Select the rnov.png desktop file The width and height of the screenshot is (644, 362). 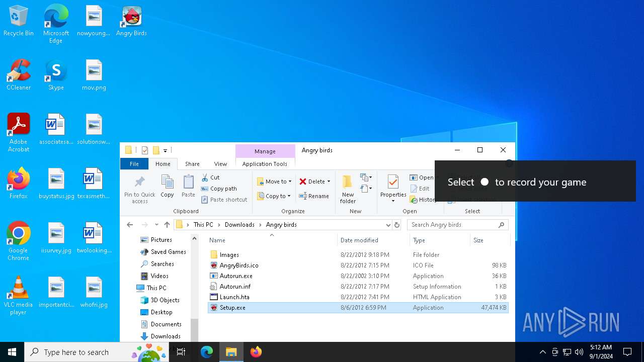(94, 75)
